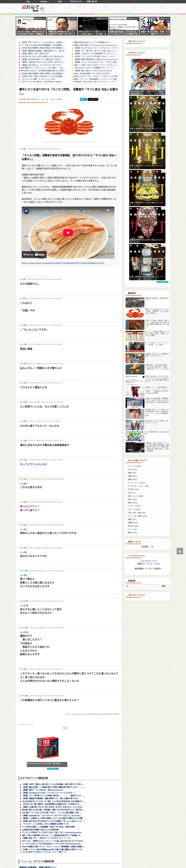Open the 生き物 (1016) category
186x868 pixels.
pos(133,489)
